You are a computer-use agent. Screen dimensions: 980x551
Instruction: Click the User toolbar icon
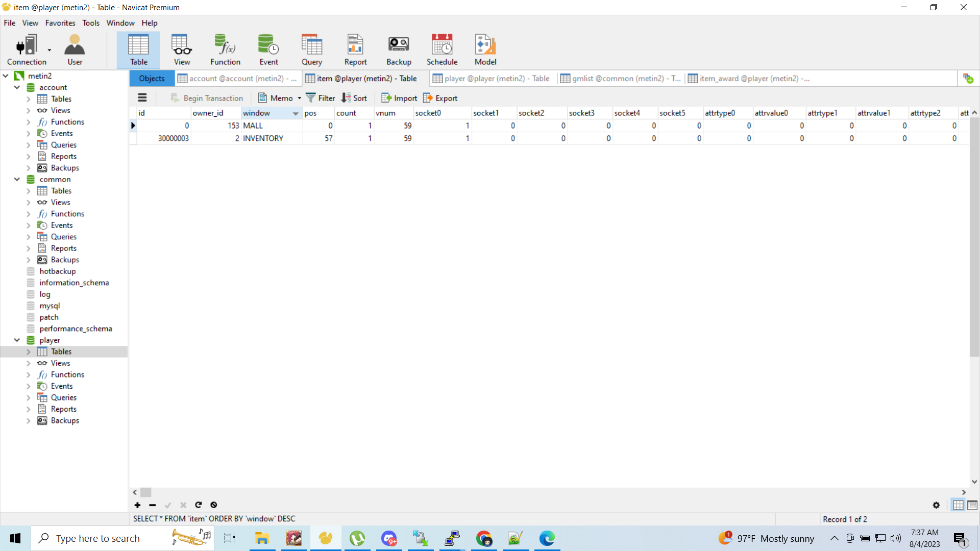(75, 49)
